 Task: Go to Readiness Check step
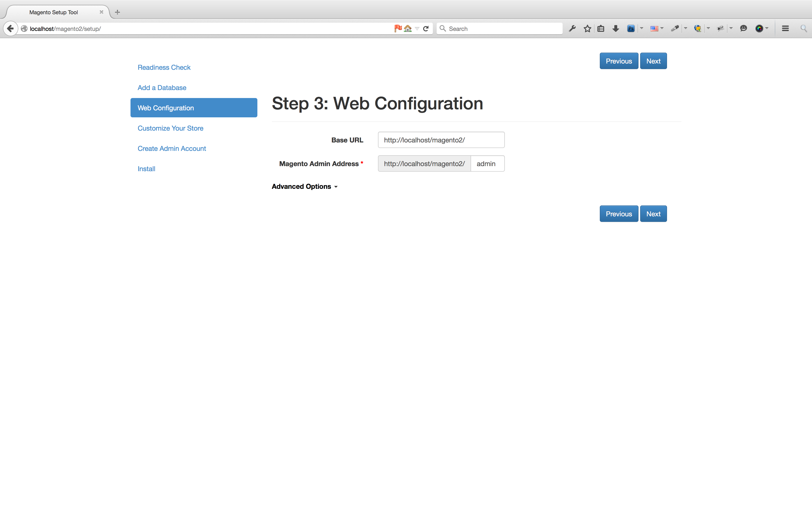point(164,67)
